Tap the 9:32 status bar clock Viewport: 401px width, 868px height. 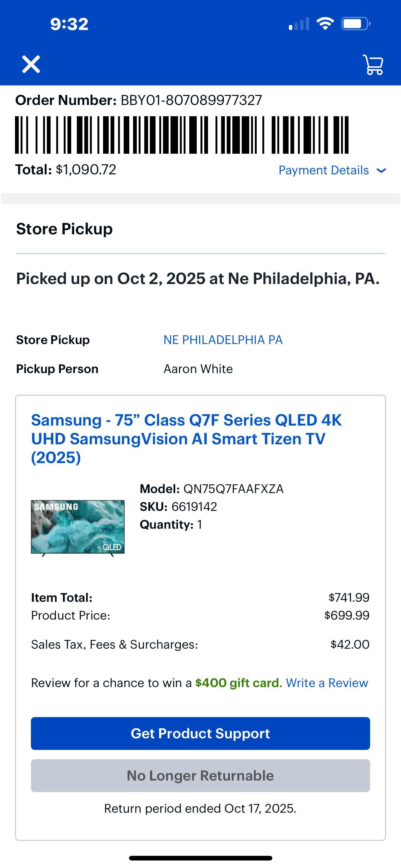coord(69,24)
